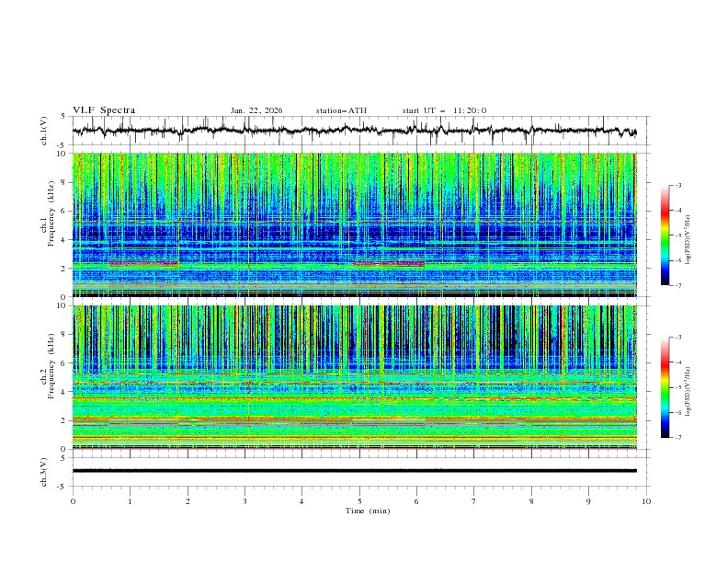Click the "VLF Spectra" plot title
This screenshot has height=563, width=728.
coord(104,110)
